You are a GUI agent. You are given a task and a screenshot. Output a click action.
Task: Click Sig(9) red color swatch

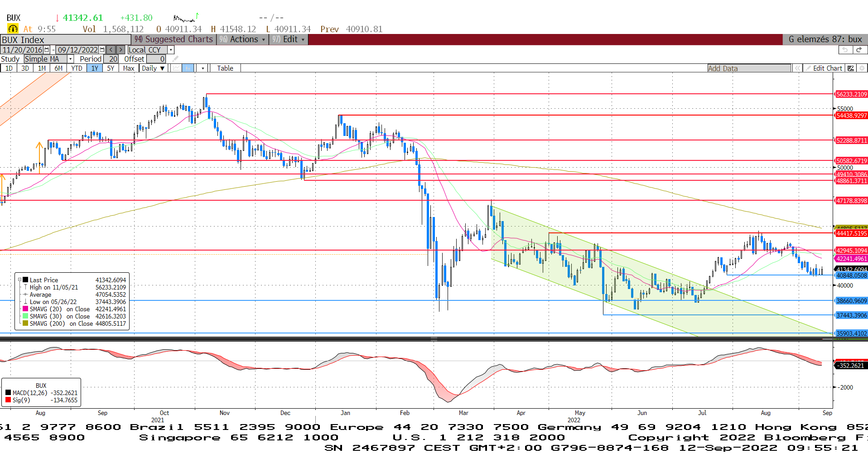(x=8, y=400)
